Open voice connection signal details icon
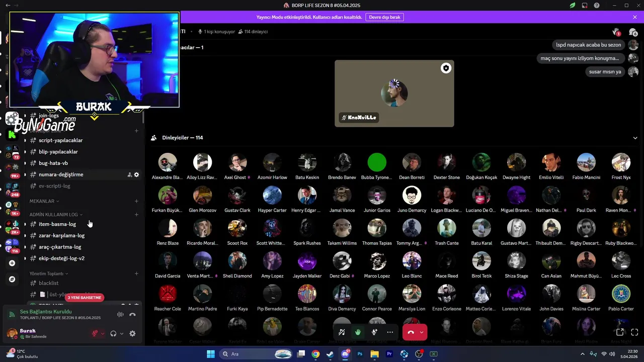Image resolution: width=644 pixels, height=362 pixels. [x=12, y=314]
